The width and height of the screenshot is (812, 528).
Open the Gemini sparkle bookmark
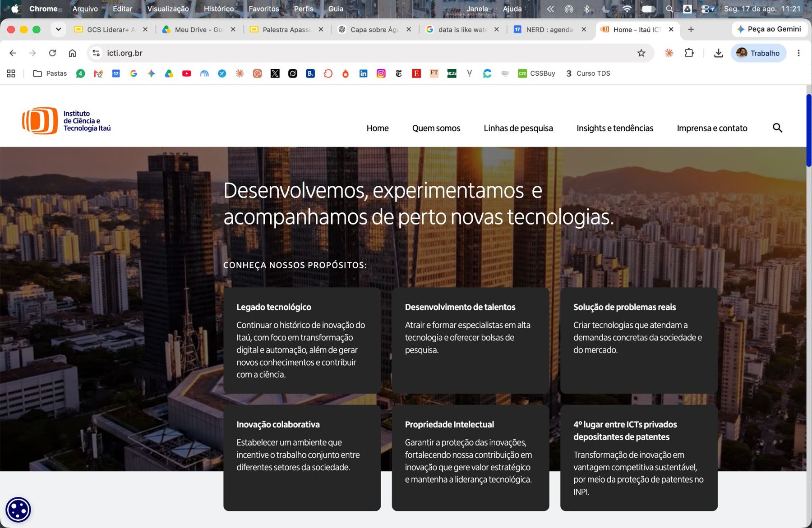pyautogui.click(x=151, y=73)
